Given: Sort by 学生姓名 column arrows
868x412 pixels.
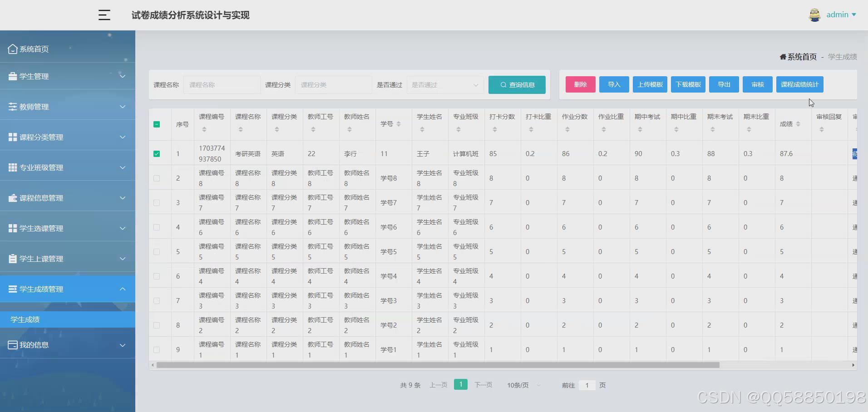Looking at the screenshot, I should click(422, 129).
